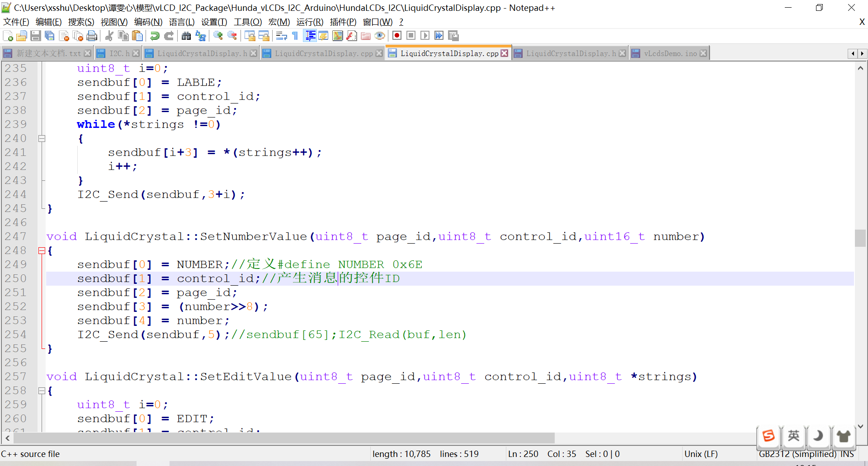This screenshot has height=466, width=868.
Task: Open the function list panel
Action: (352, 36)
